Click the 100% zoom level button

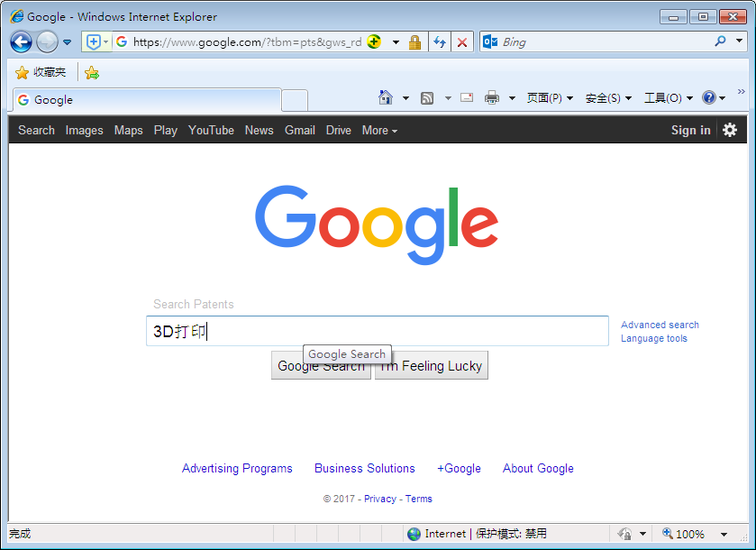click(684, 534)
